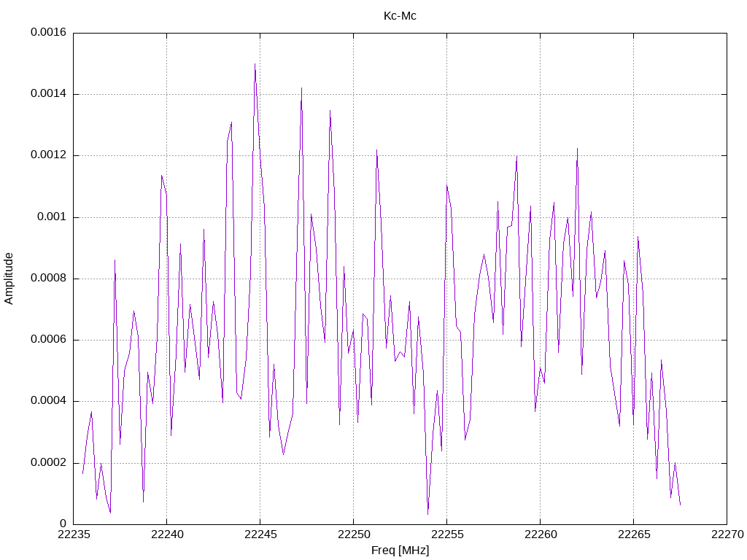
Task: Click the 0.0004 y-axis tick label
Action: click(x=48, y=400)
